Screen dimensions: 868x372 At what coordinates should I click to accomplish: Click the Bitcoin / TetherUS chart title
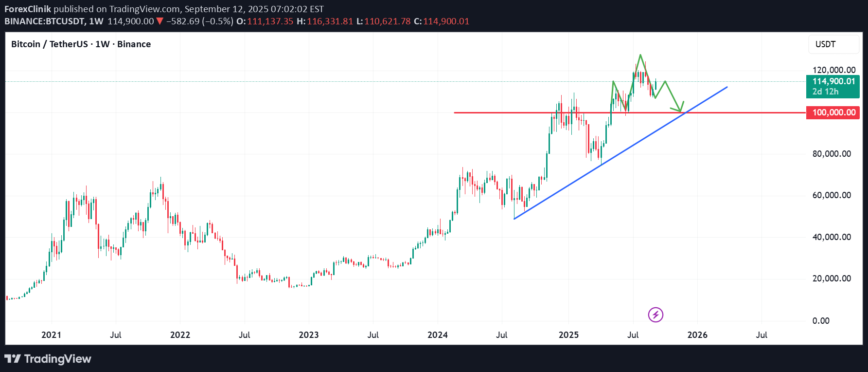50,44
